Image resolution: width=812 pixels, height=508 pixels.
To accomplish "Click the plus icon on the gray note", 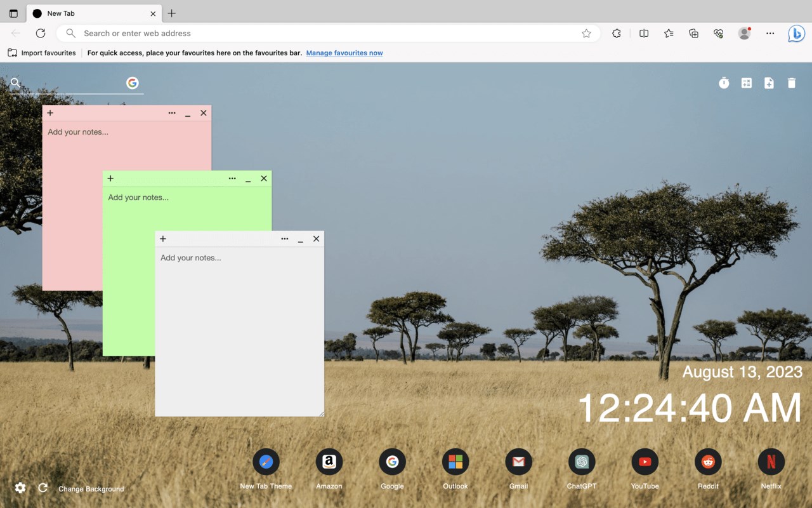I will [x=163, y=239].
